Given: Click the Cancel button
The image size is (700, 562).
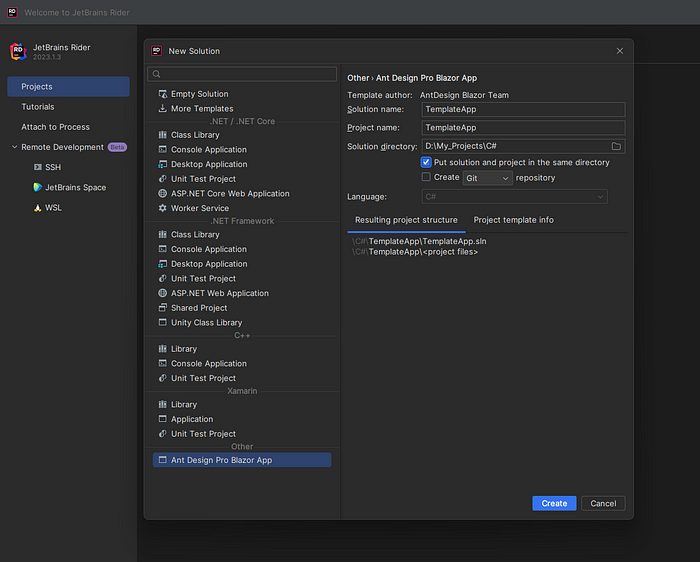Looking at the screenshot, I should pyautogui.click(x=603, y=504).
